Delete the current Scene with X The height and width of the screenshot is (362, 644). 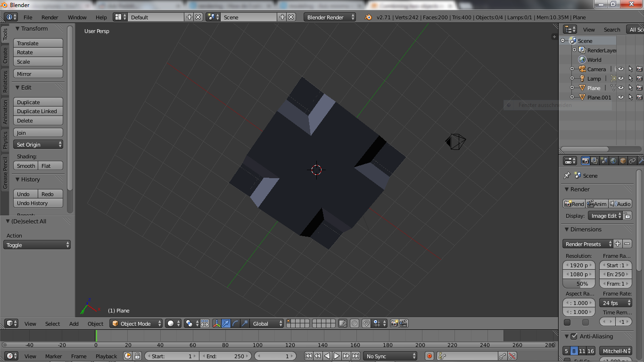[x=291, y=17]
